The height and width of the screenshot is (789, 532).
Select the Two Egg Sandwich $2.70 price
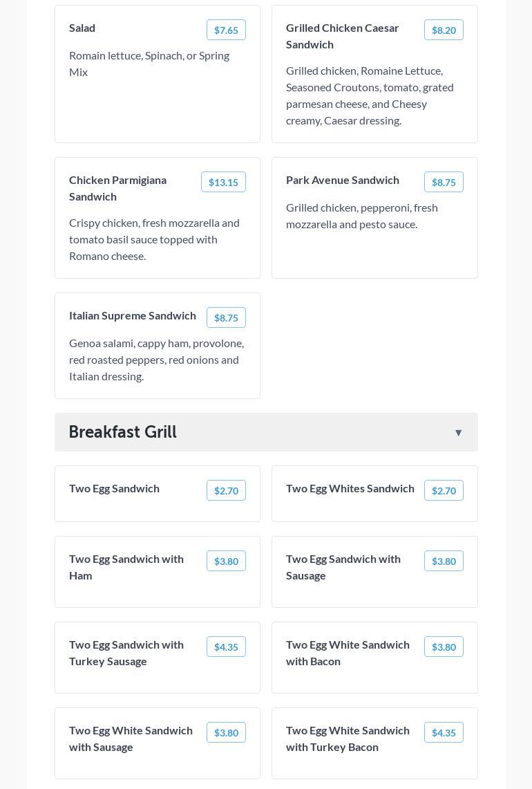coord(226,490)
